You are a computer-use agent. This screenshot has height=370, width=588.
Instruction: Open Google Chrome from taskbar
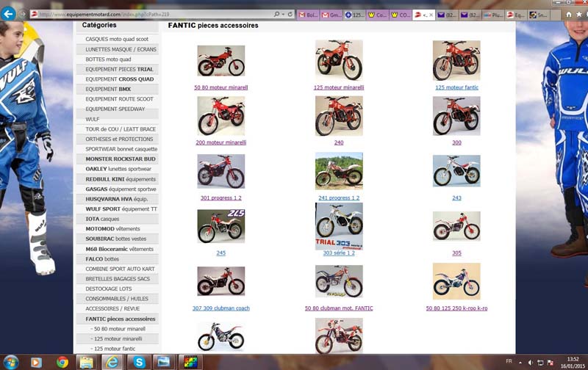tap(62, 362)
